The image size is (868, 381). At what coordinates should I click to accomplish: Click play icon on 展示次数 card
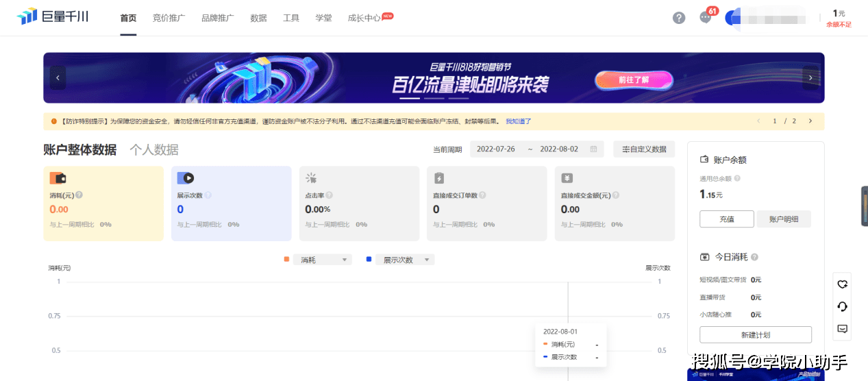coord(186,178)
